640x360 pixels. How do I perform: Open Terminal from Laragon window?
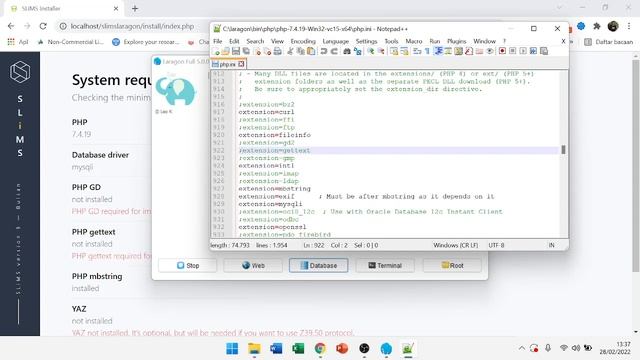[x=385, y=265]
